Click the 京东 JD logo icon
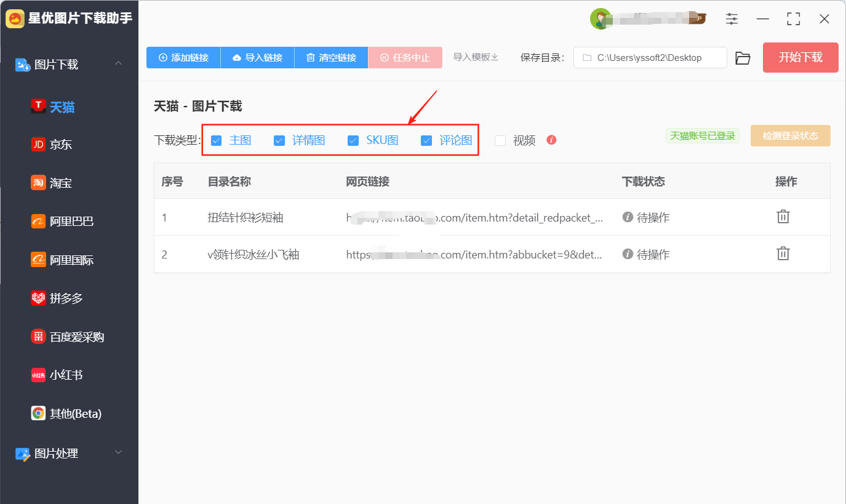The image size is (846, 504). tap(38, 145)
